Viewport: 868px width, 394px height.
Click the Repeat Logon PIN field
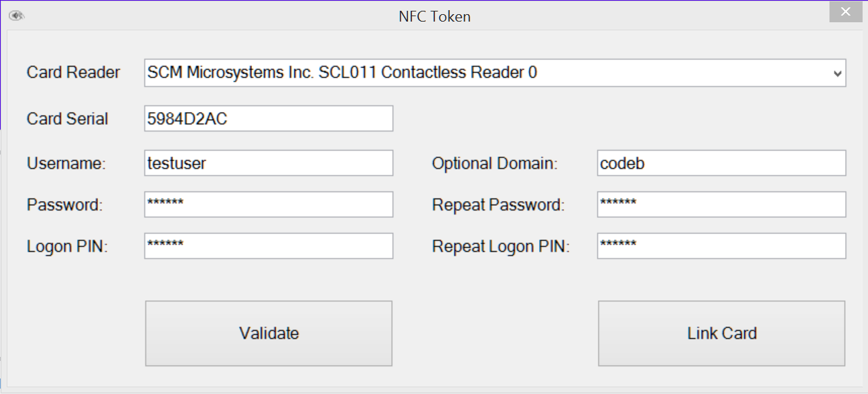[721, 246]
